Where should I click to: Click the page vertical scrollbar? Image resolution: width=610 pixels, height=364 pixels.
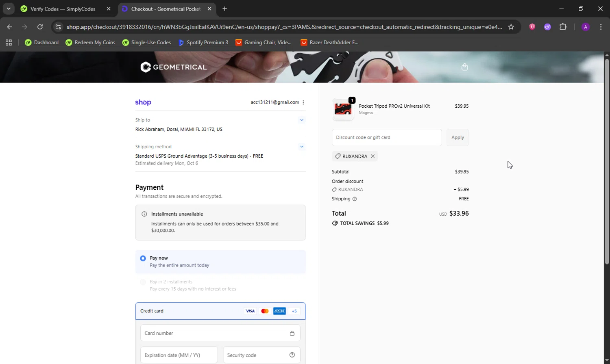607,162
